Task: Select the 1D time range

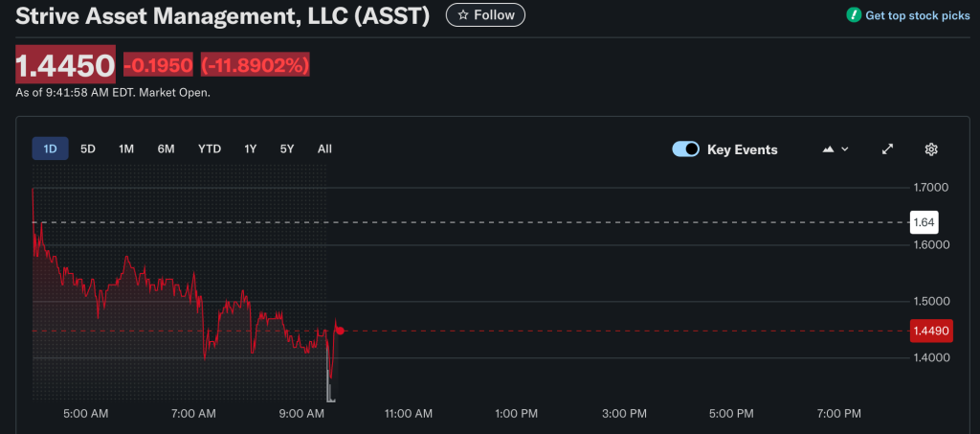Action: [50, 148]
